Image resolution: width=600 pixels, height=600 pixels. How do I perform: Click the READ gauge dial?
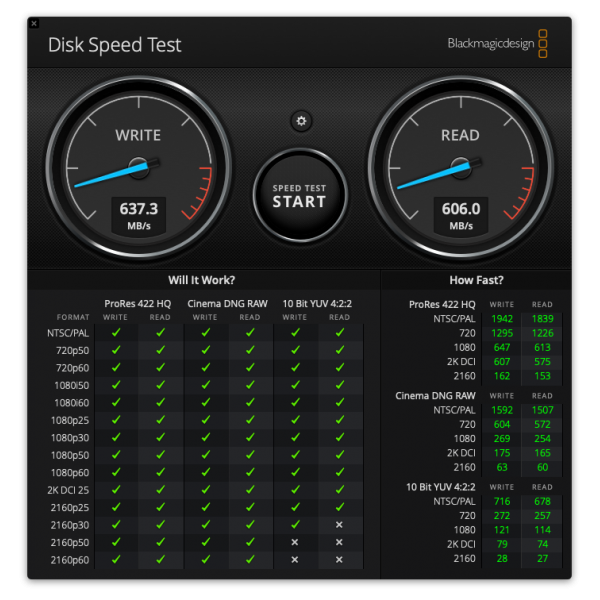pyautogui.click(x=460, y=167)
